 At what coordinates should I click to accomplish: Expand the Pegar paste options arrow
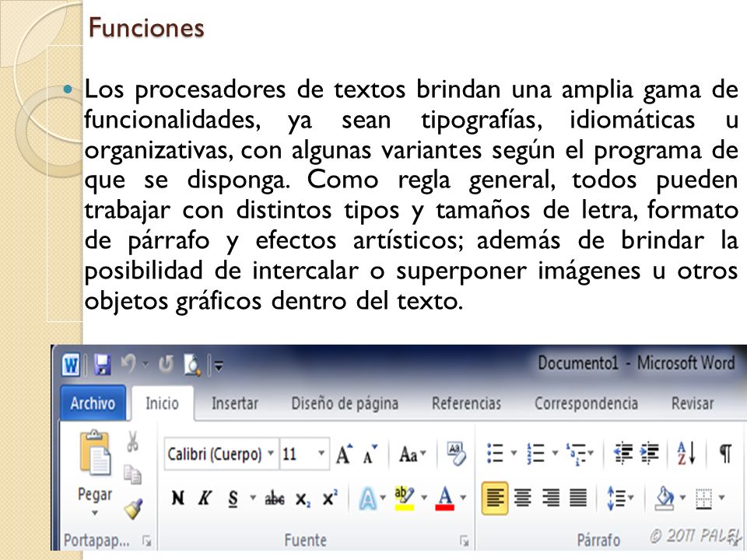tap(95, 513)
